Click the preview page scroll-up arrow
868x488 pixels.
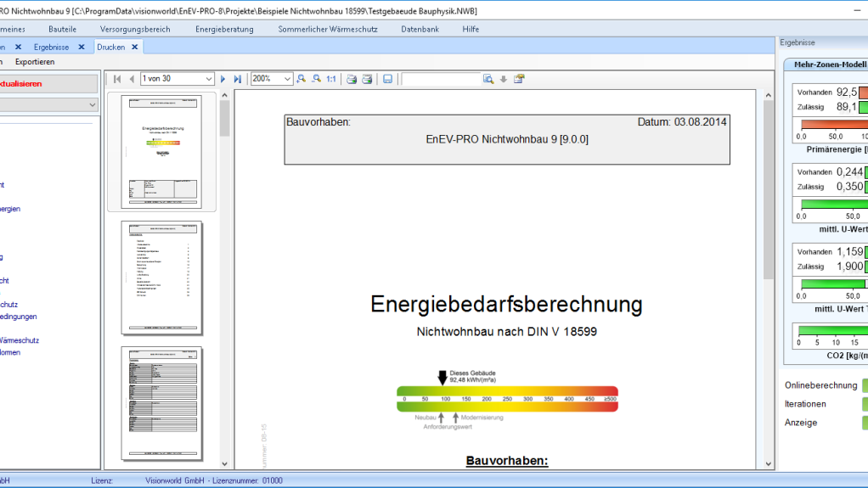[769, 95]
